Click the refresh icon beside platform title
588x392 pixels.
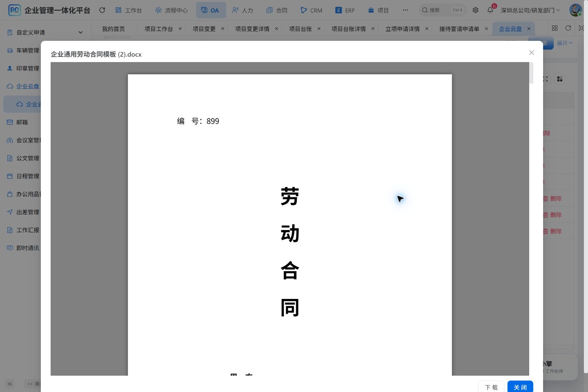tap(102, 10)
